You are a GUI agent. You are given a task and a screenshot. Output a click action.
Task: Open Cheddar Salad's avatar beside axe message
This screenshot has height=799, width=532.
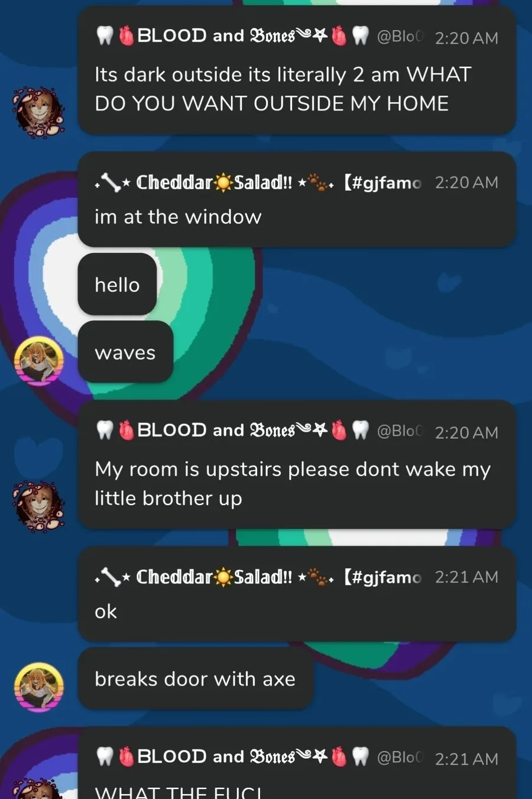point(39,687)
